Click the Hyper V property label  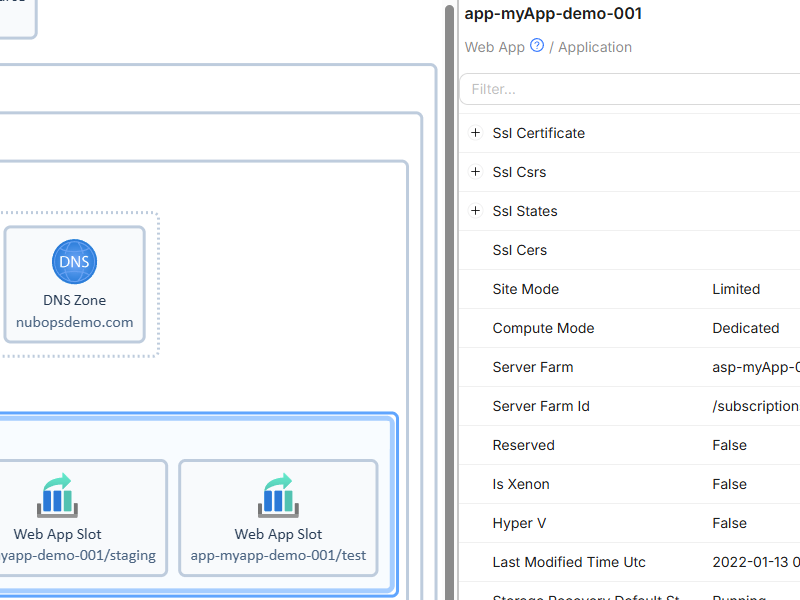[x=519, y=523]
